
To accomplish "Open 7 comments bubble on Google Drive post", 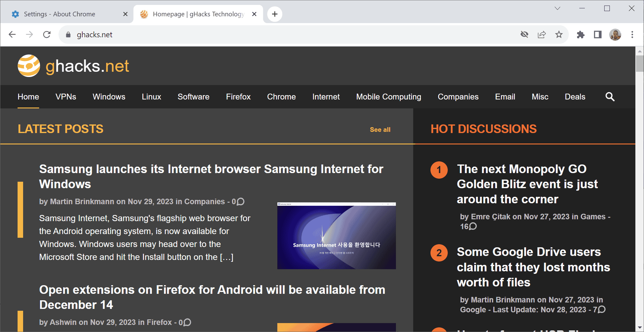I will [601, 310].
